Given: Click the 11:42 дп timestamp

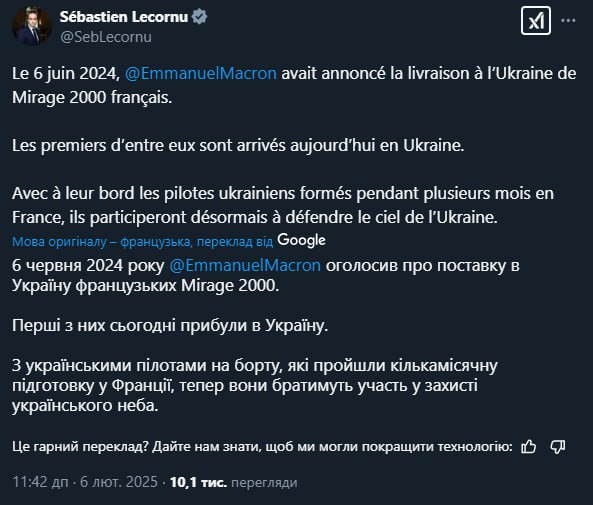Looking at the screenshot, I should 40,482.
